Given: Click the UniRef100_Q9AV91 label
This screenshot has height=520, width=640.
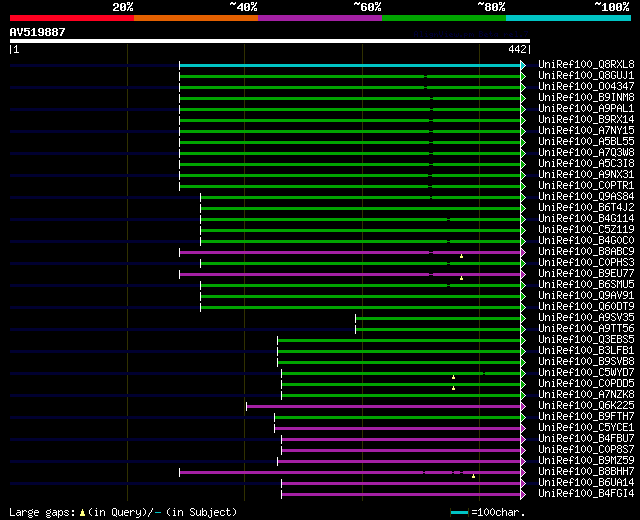Looking at the screenshot, I should click(586, 296).
